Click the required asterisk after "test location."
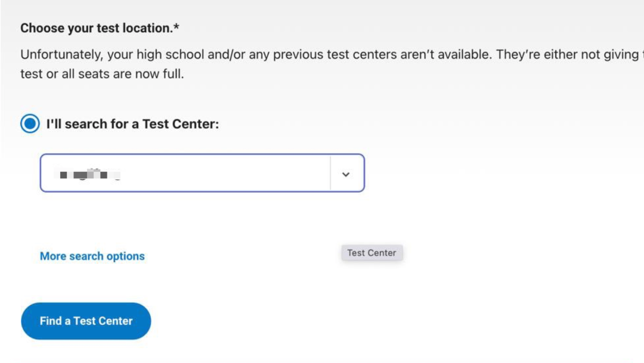Viewport: 644px width, 363px height. (176, 26)
